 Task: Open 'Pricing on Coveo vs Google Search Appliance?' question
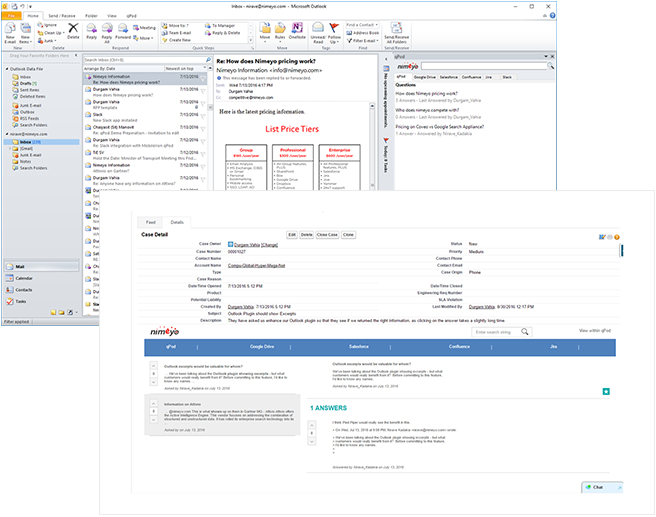[x=439, y=127]
